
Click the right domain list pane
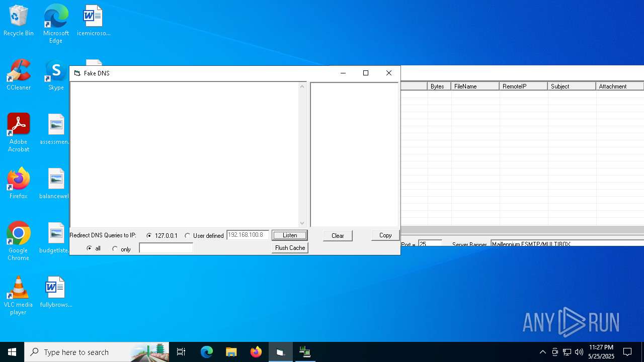(x=354, y=155)
